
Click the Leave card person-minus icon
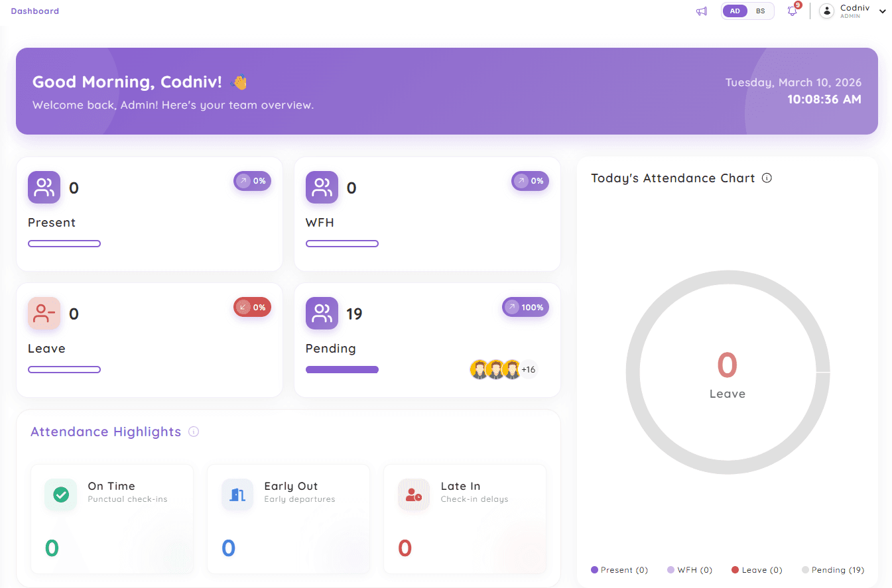(44, 314)
